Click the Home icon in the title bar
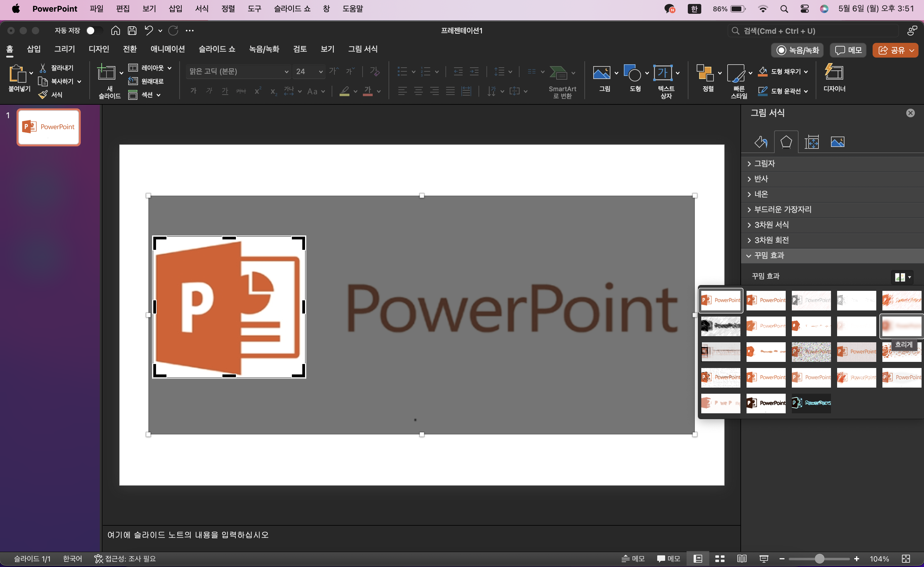This screenshot has width=924, height=567. pyautogui.click(x=116, y=30)
